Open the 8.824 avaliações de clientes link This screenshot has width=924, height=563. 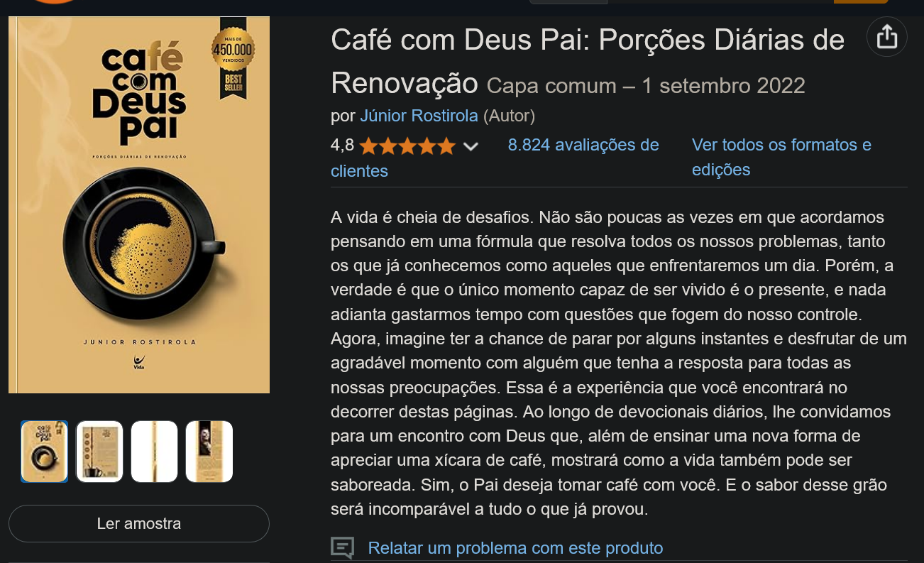[495, 158]
